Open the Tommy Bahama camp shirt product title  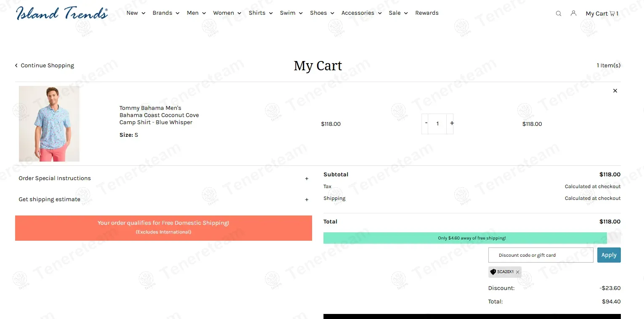click(x=159, y=115)
